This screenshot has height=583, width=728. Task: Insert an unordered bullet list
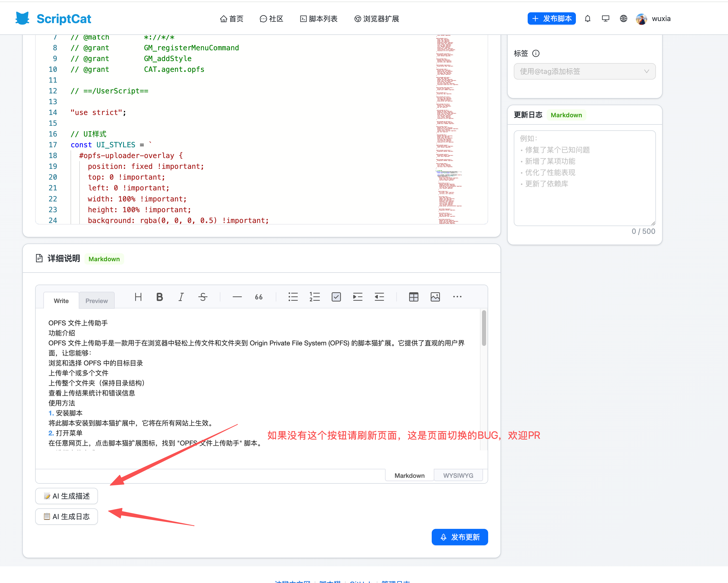pyautogui.click(x=293, y=297)
